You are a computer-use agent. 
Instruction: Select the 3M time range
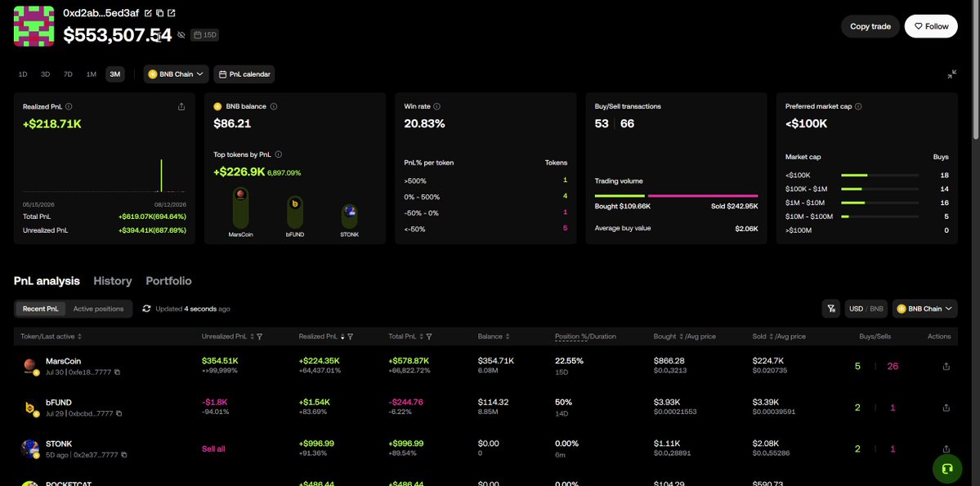point(115,74)
